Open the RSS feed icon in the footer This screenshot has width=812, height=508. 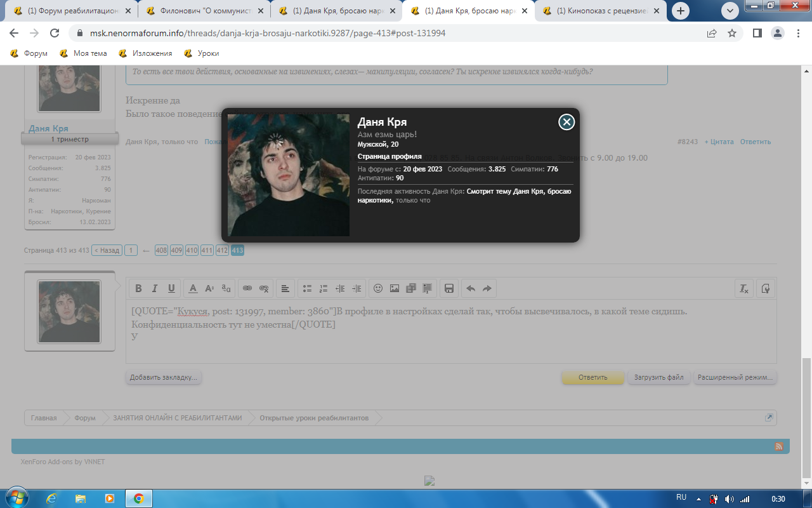pyautogui.click(x=779, y=446)
